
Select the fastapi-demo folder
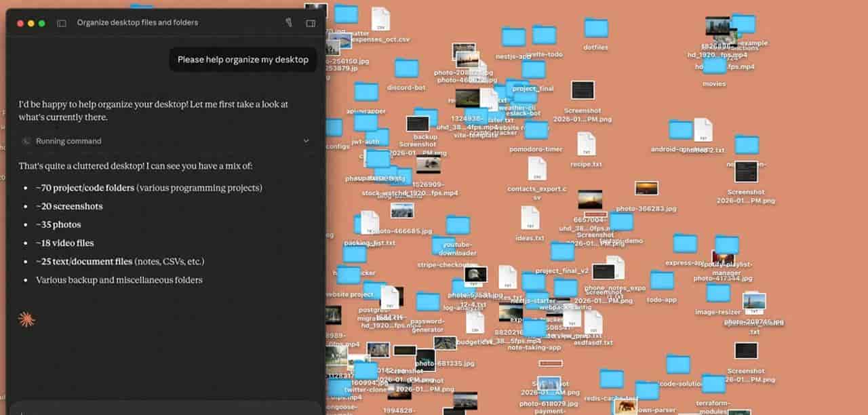(x=621, y=222)
